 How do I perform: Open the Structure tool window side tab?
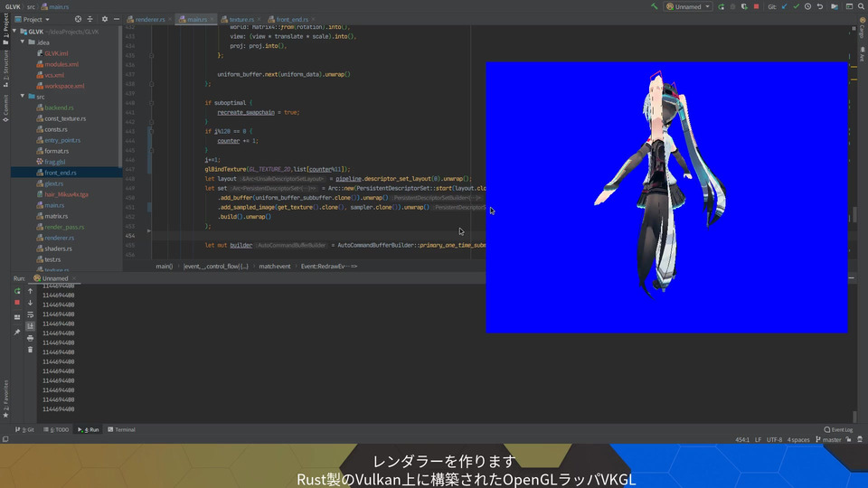[x=5, y=69]
